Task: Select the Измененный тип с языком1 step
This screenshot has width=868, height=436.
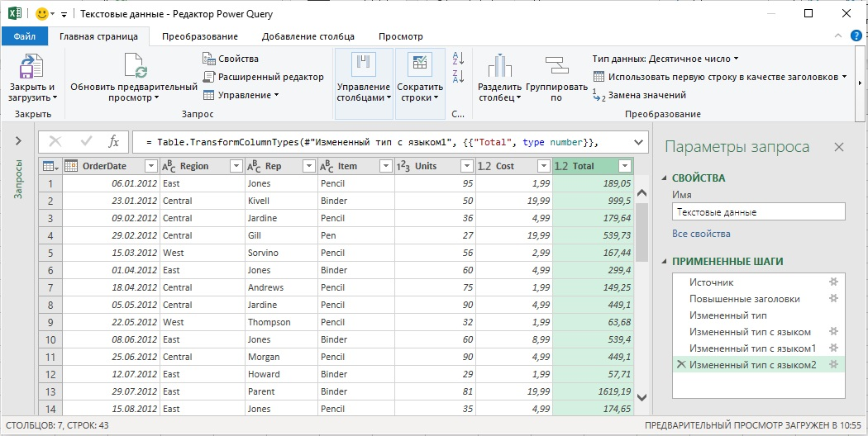Action: pyautogui.click(x=752, y=348)
